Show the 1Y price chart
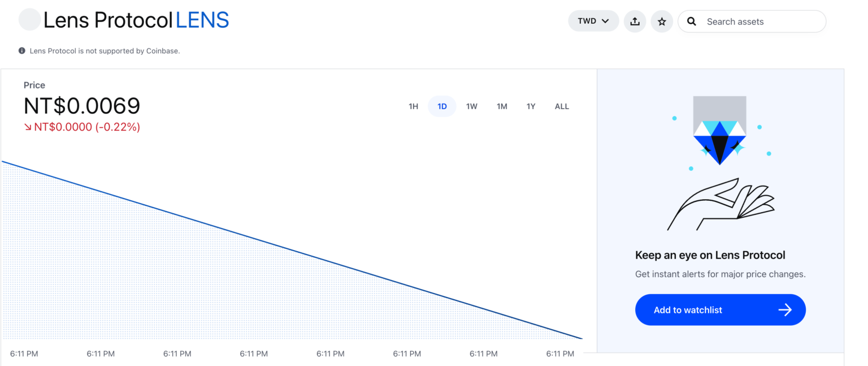The width and height of the screenshot is (868, 366). 531,106
